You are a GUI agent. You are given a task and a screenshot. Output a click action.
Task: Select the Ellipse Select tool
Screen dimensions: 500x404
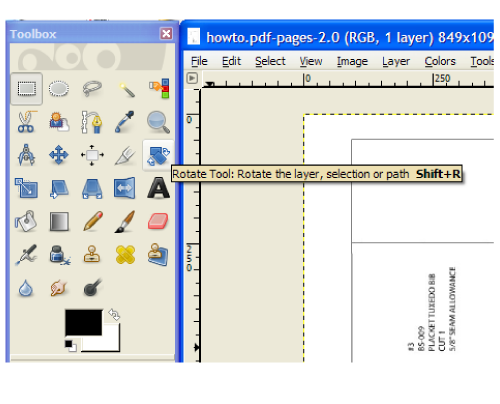point(59,89)
